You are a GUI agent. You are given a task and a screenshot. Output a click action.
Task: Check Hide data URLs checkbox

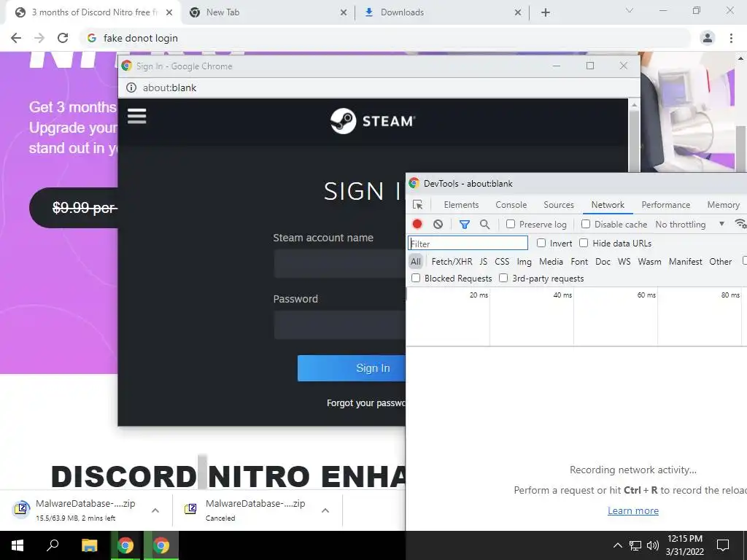click(x=584, y=243)
